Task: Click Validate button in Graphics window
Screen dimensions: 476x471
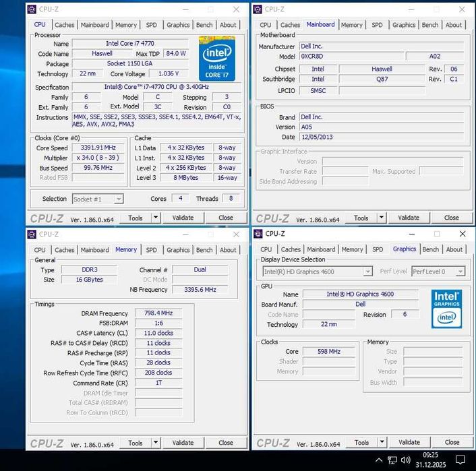Action: (409, 442)
